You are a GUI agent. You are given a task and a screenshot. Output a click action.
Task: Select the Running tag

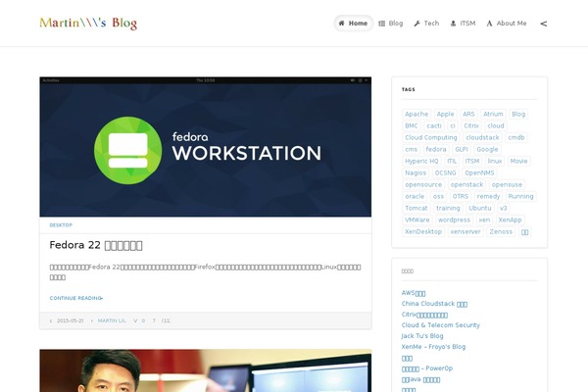[521, 196]
